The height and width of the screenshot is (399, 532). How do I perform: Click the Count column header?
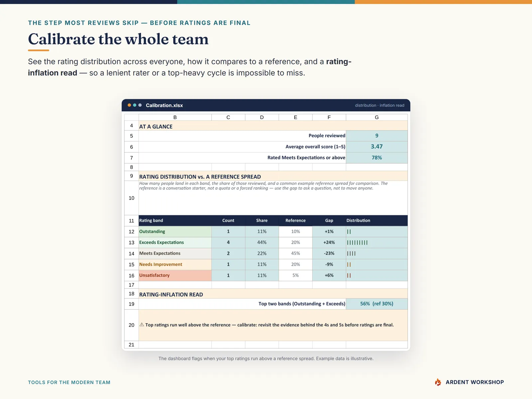pyautogui.click(x=228, y=220)
